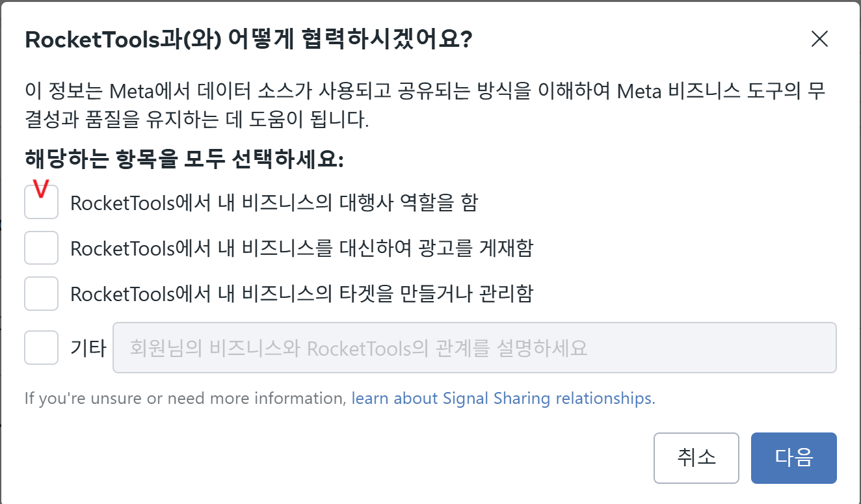The height and width of the screenshot is (504, 861).
Task: Click the 해당하는 항목을 모두 선택하세요 heading
Action: click(184, 159)
